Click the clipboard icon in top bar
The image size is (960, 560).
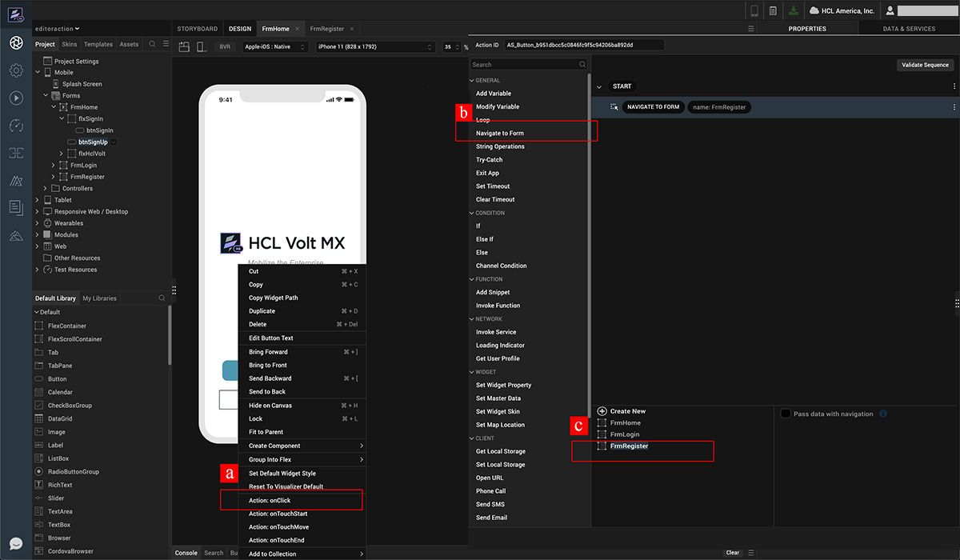click(x=773, y=10)
